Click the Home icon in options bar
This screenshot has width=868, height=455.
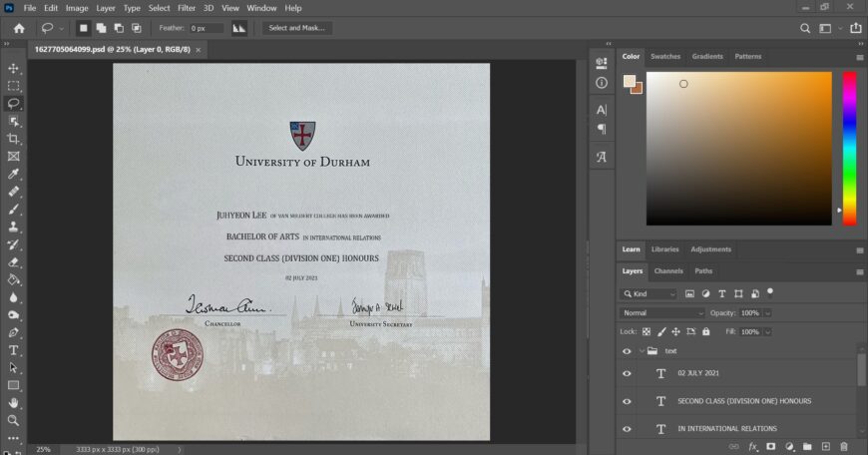coord(19,28)
